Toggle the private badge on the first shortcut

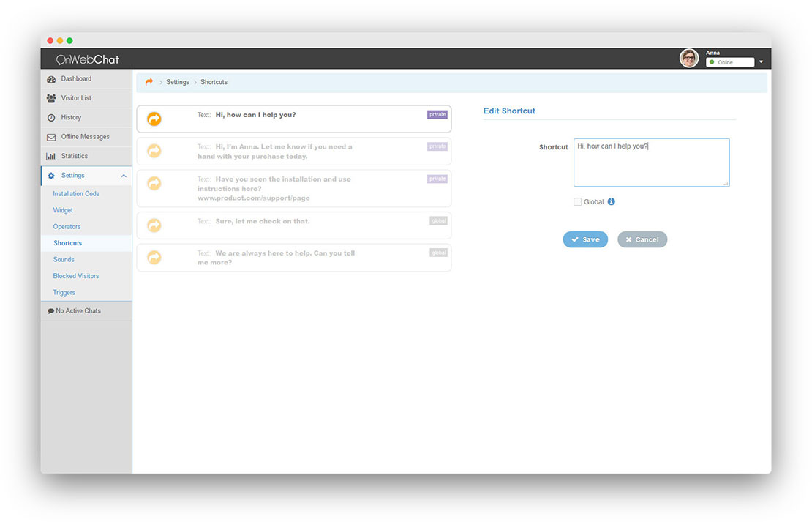(437, 114)
